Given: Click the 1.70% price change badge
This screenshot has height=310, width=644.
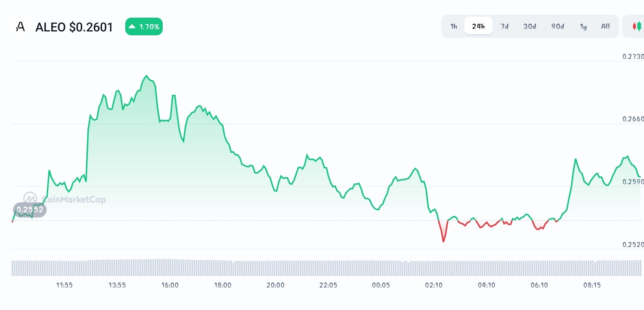Looking at the screenshot, I should (144, 27).
